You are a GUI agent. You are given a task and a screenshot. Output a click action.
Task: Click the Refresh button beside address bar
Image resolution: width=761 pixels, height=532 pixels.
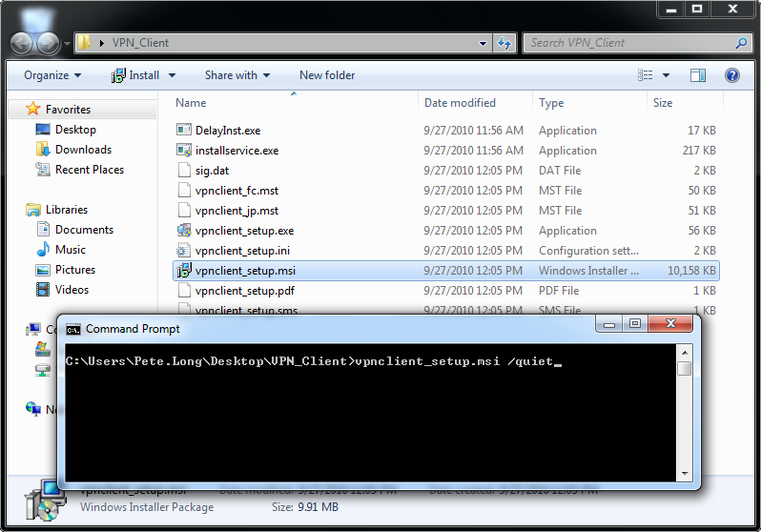point(504,43)
